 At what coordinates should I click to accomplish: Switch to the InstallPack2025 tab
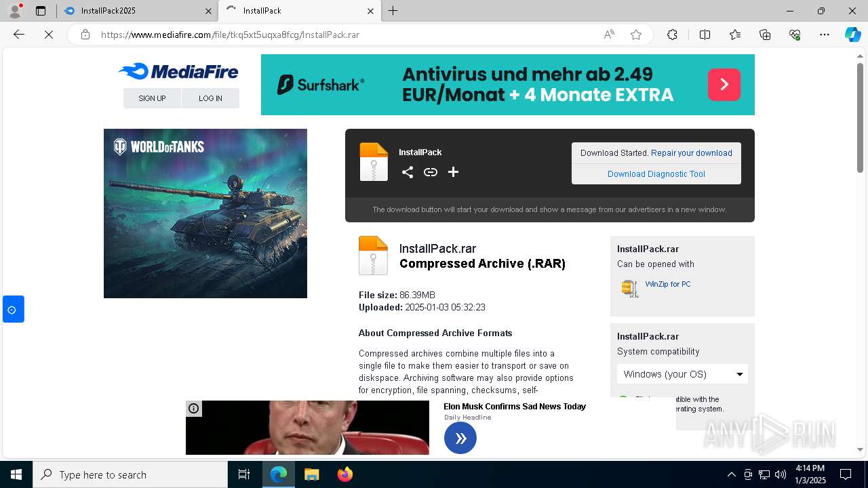(136, 11)
